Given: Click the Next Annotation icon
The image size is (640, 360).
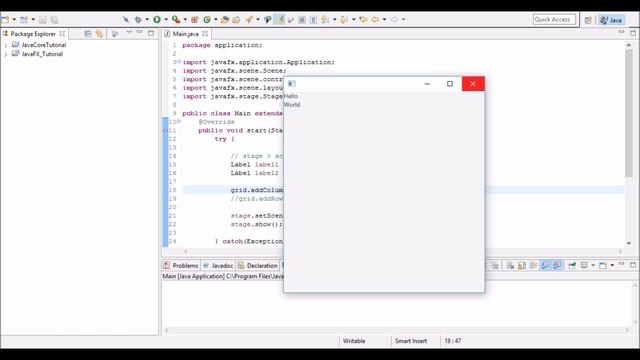Looking at the screenshot, I should tap(325, 19).
